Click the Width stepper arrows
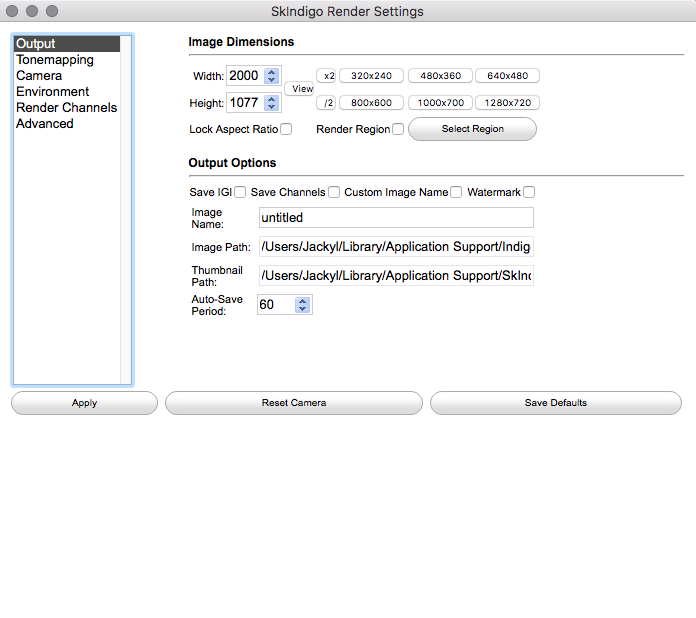This screenshot has width=696, height=618. click(x=271, y=76)
